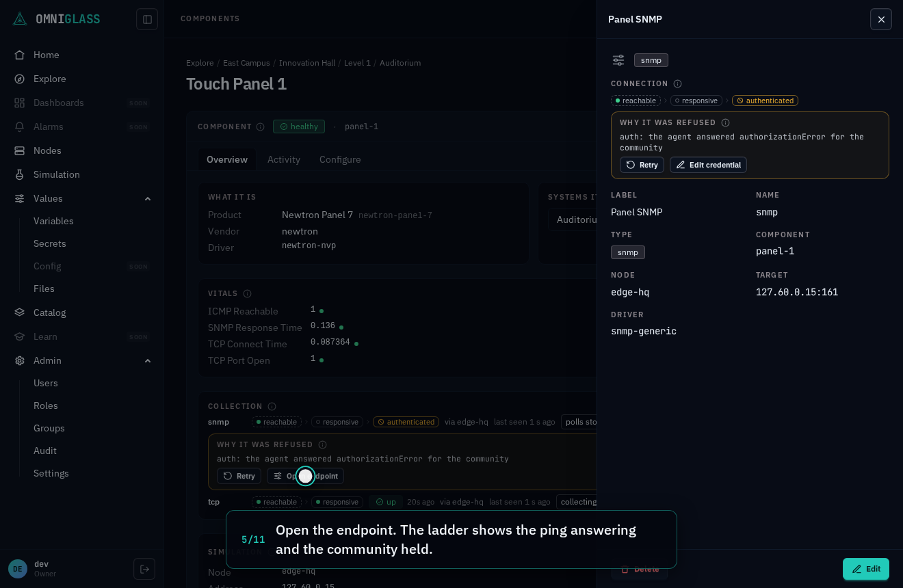The width and height of the screenshot is (903, 588).
Task: Click the Explore breadcrumb link
Action: point(200,63)
